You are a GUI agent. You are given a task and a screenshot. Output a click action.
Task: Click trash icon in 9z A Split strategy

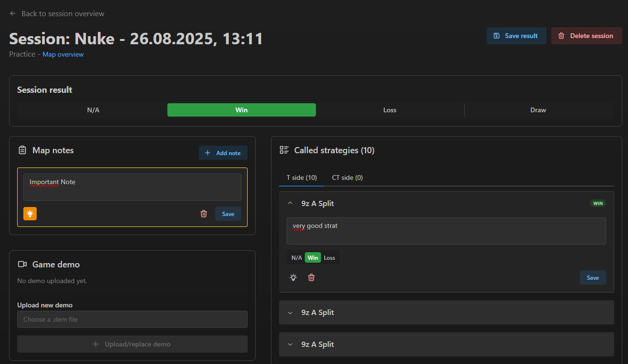pyautogui.click(x=311, y=277)
